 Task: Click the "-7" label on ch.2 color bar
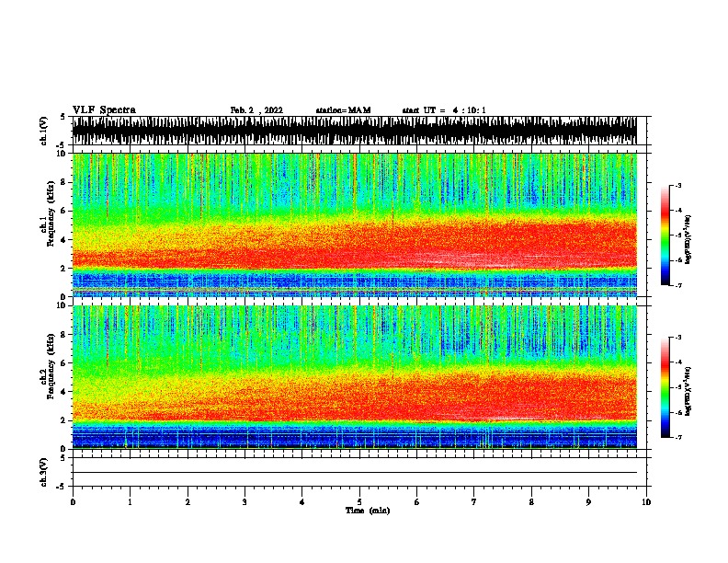tap(678, 438)
